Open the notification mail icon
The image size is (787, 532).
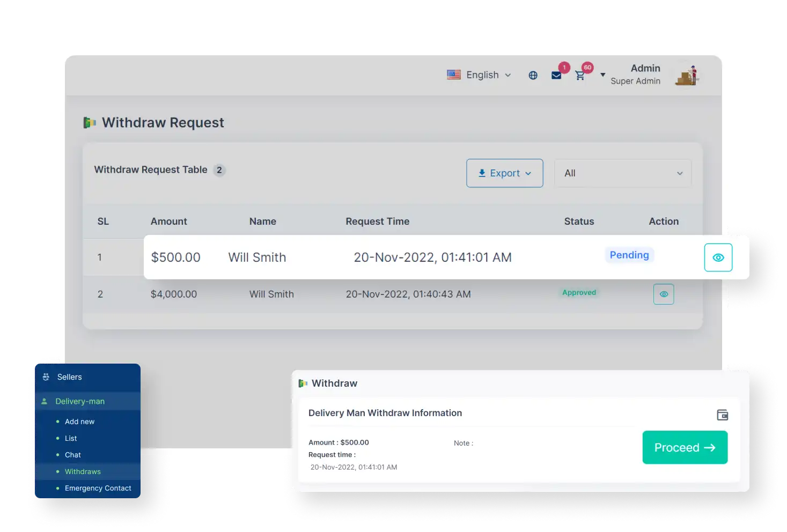556,75
